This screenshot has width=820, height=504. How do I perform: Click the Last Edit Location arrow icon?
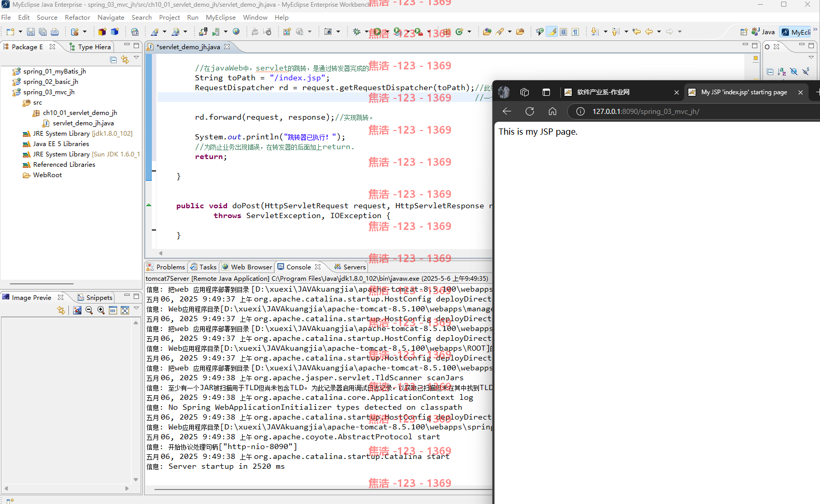coord(637,32)
